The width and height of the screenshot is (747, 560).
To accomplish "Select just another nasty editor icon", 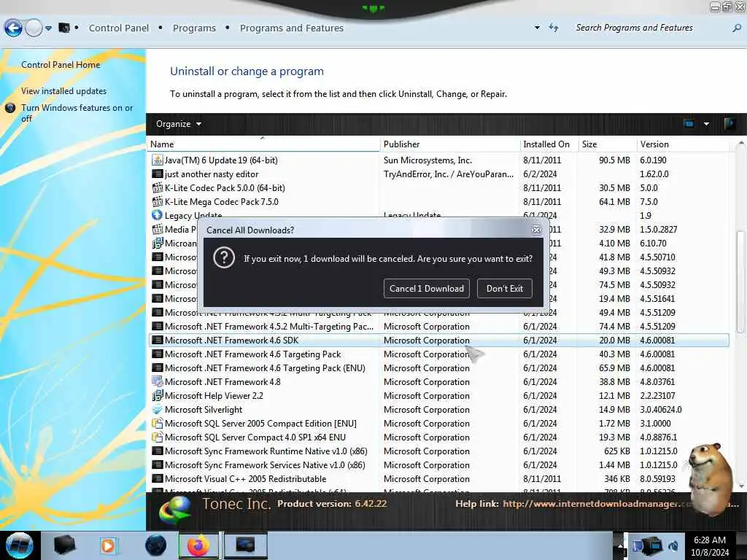I will click(158, 174).
